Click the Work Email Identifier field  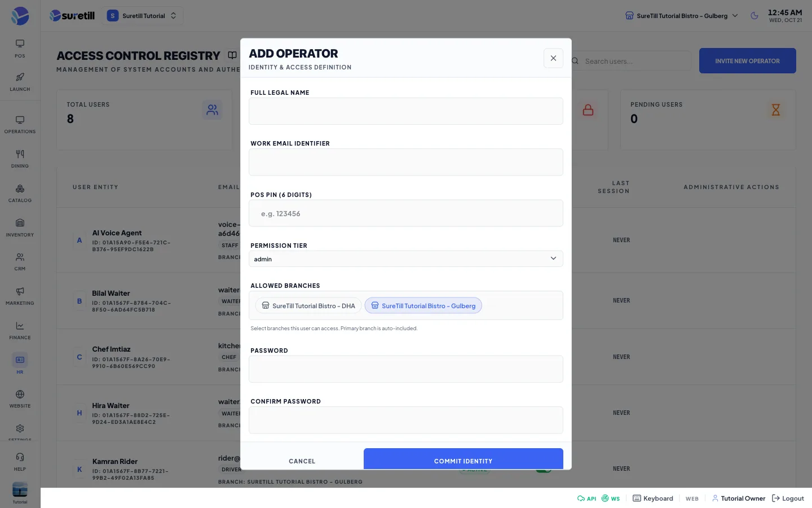(406, 162)
